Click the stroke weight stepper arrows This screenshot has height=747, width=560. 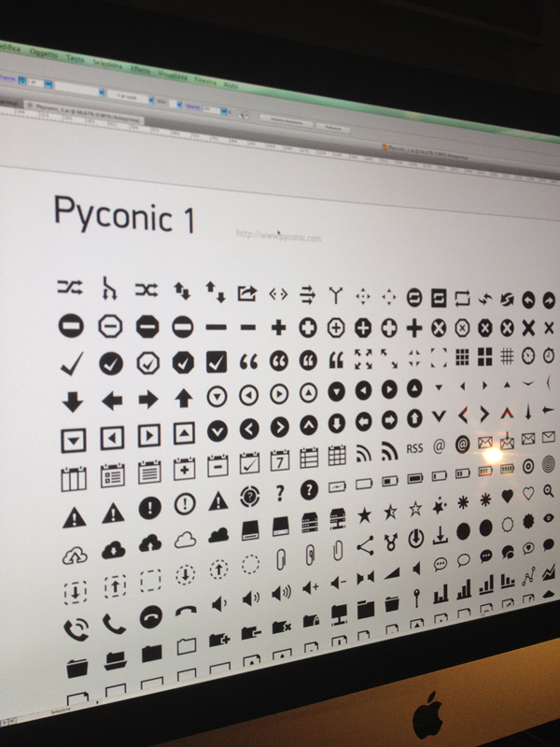coord(21,80)
